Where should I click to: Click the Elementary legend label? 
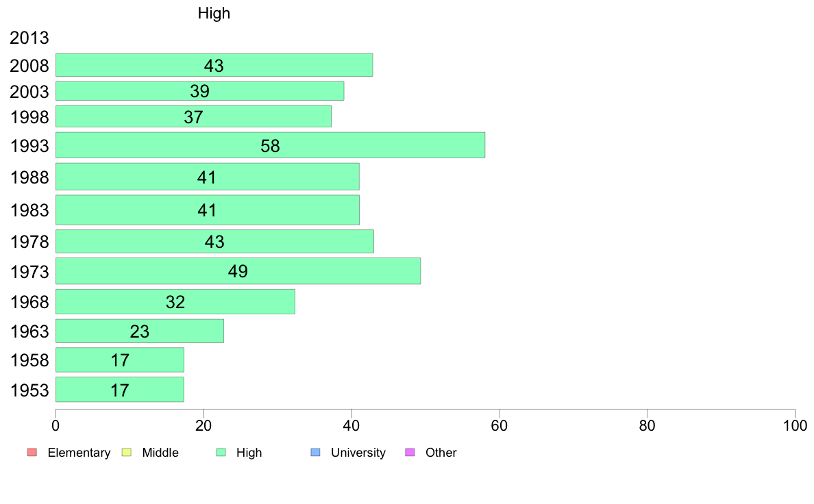[x=79, y=453]
